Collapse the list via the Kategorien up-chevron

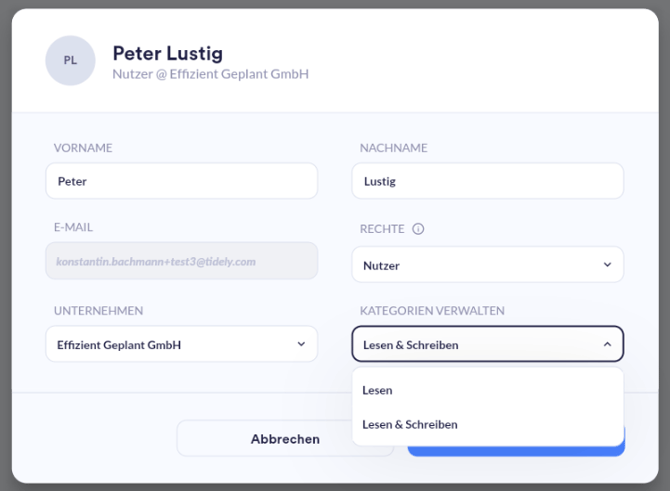point(607,345)
